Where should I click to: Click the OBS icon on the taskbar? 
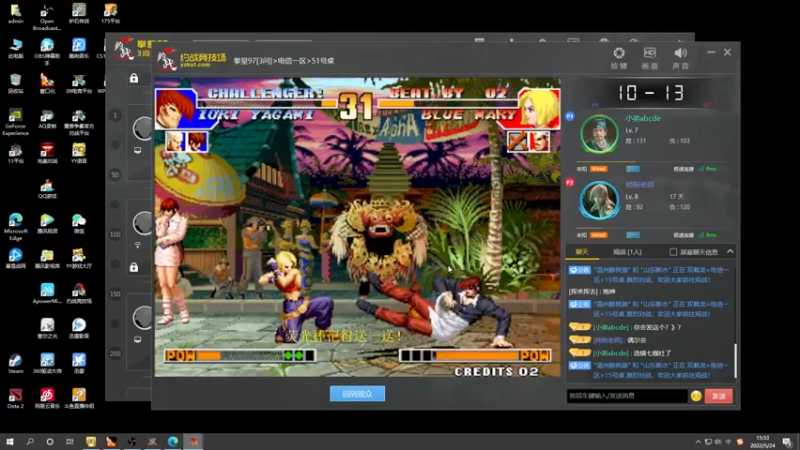pos(132,441)
